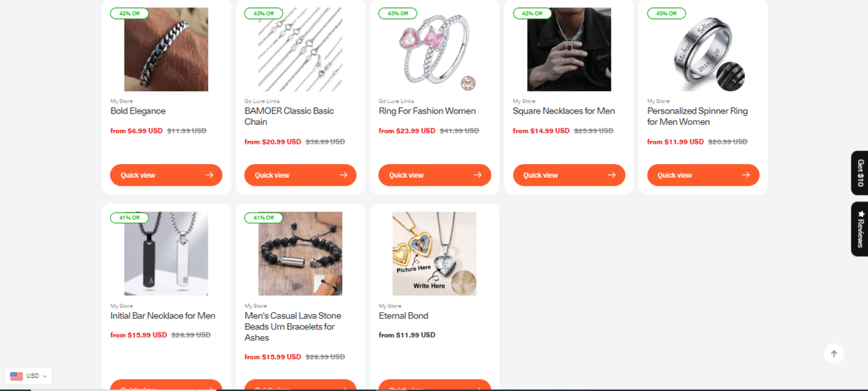
Task: Click 43% Off badge on Spinner Ring
Action: pos(667,13)
